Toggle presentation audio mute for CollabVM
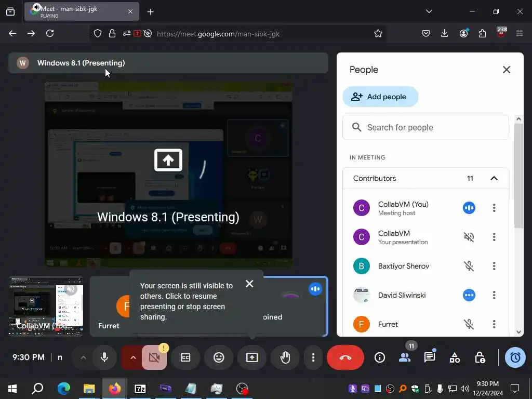This screenshot has width=532, height=399. point(469,237)
